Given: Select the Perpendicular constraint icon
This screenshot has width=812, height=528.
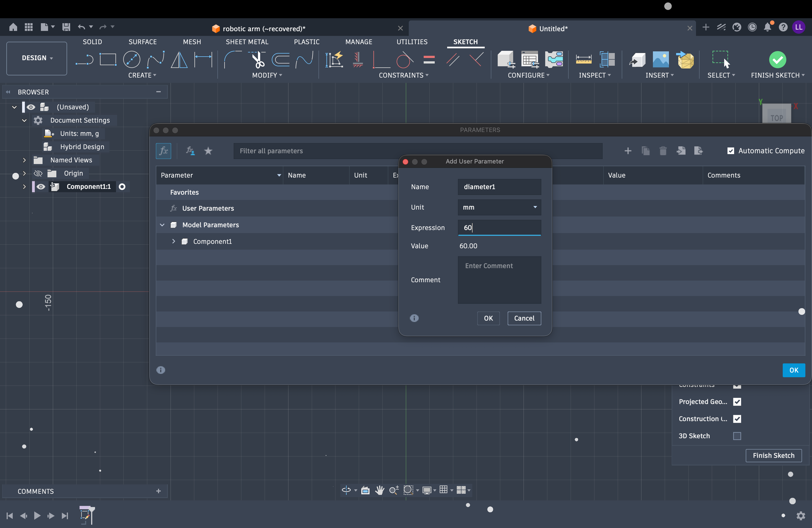Looking at the screenshot, I should [477, 60].
